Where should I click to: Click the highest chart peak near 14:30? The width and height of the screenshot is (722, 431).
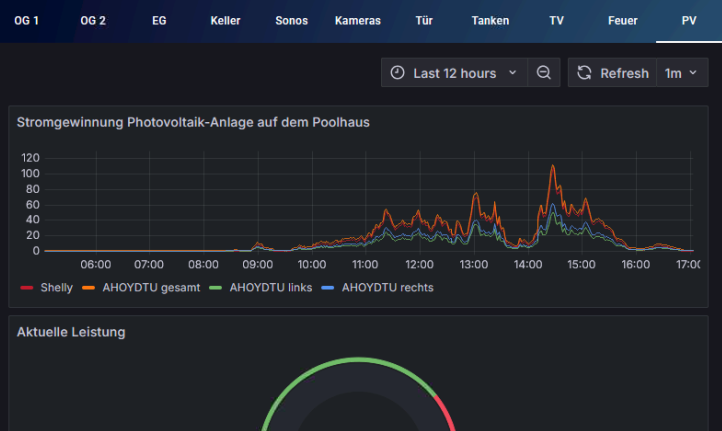pyautogui.click(x=553, y=166)
